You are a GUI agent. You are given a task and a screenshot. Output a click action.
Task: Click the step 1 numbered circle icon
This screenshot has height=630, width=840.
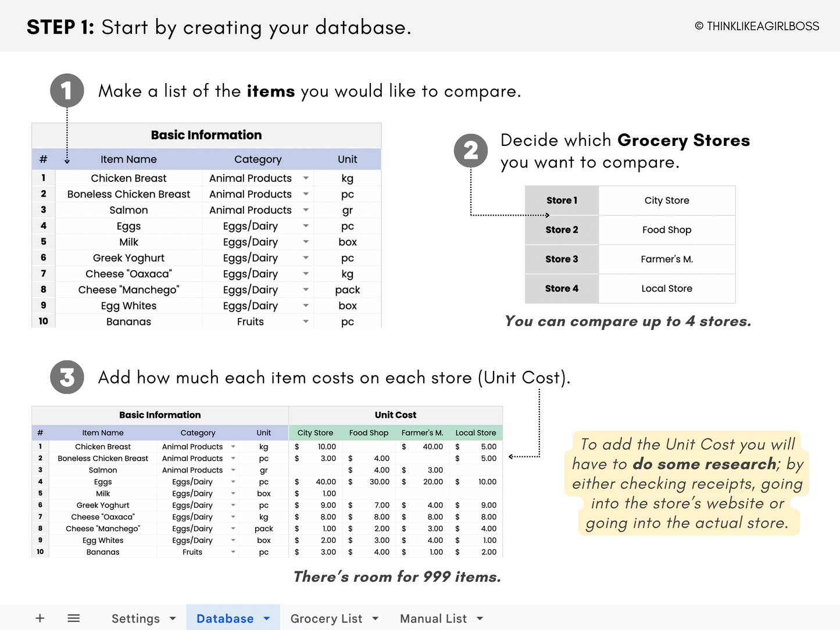tap(67, 91)
